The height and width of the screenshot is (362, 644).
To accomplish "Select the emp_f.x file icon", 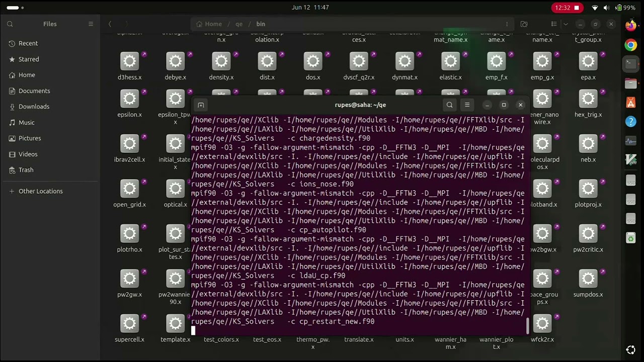I will coord(496,61).
